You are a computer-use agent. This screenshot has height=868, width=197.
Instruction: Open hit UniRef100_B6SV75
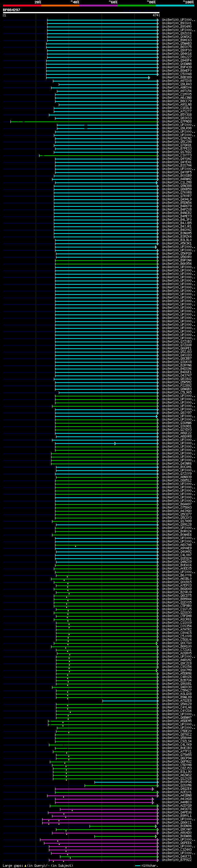pyautogui.click(x=176, y=47)
